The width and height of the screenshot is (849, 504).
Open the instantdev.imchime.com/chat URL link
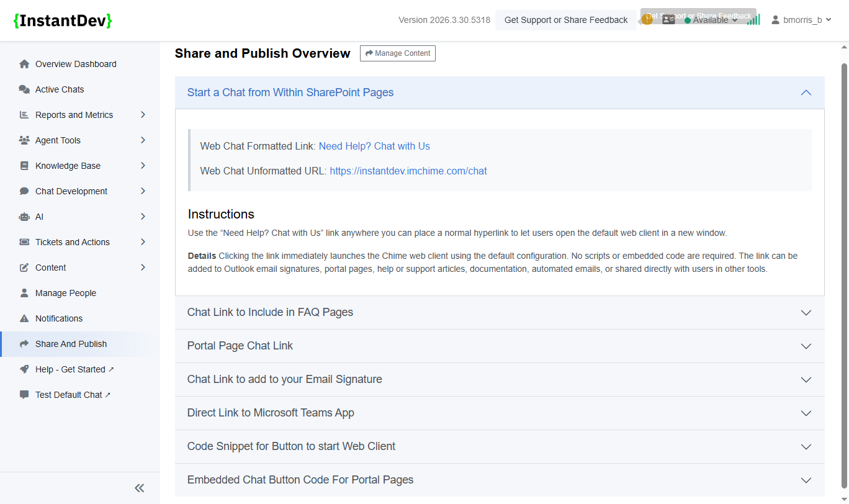click(408, 171)
